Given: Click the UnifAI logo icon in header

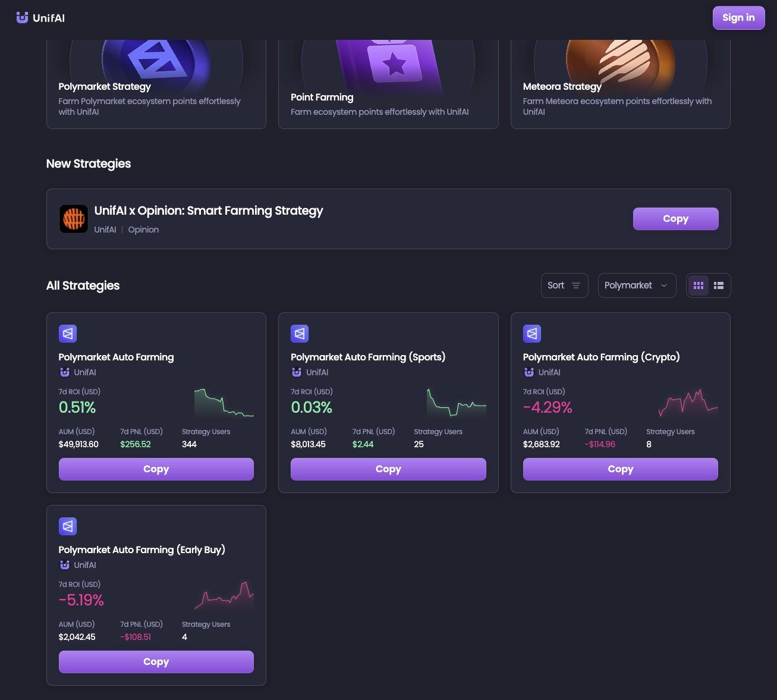Looking at the screenshot, I should pos(22,18).
